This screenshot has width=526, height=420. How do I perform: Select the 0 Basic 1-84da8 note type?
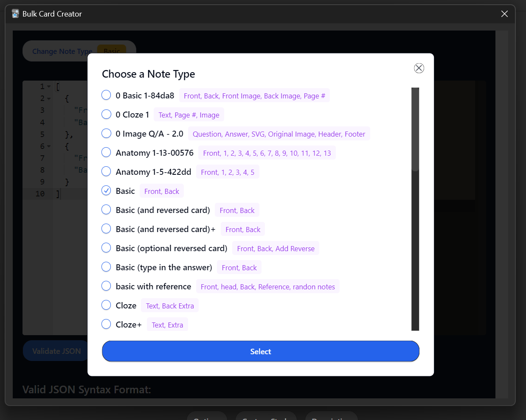click(106, 95)
